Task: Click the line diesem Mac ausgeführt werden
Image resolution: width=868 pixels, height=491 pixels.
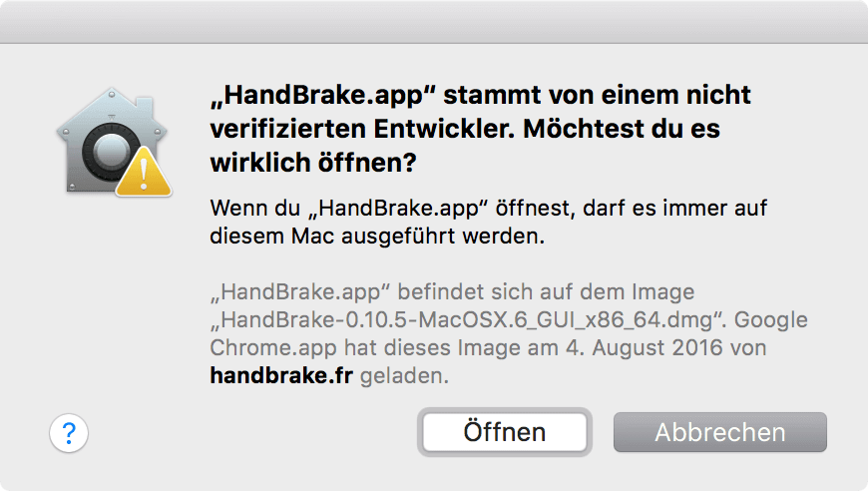Action: click(377, 237)
